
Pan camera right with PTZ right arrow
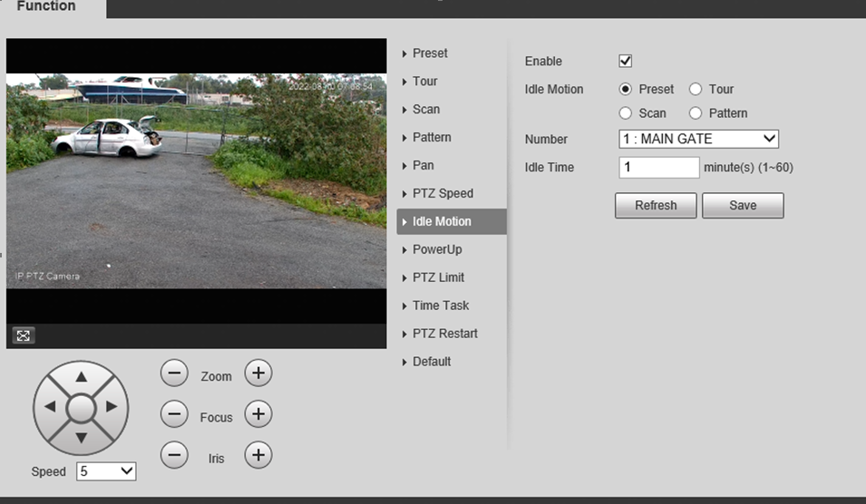point(112,407)
